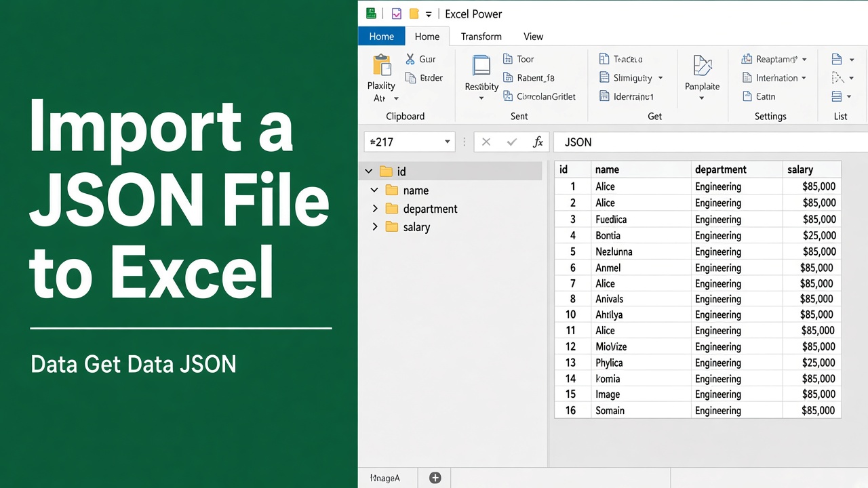This screenshot has width=868, height=488.
Task: Select the name cell Fuedlica
Action: (641, 219)
